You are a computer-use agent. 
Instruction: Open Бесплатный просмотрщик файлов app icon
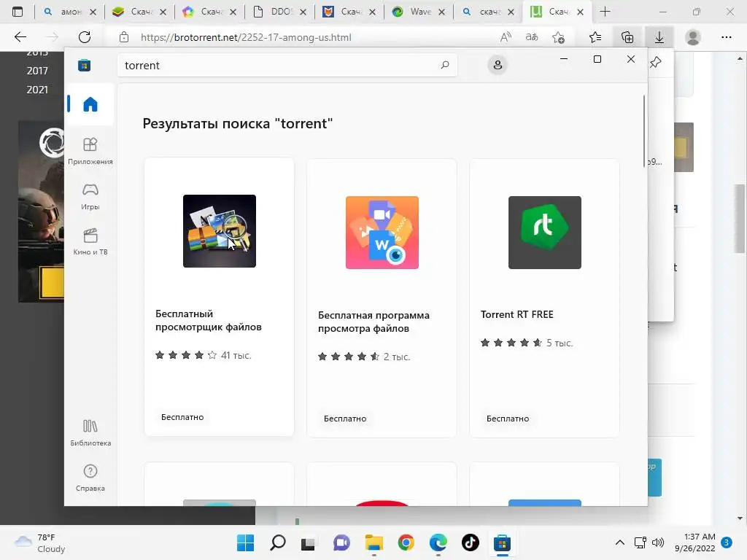220,231
